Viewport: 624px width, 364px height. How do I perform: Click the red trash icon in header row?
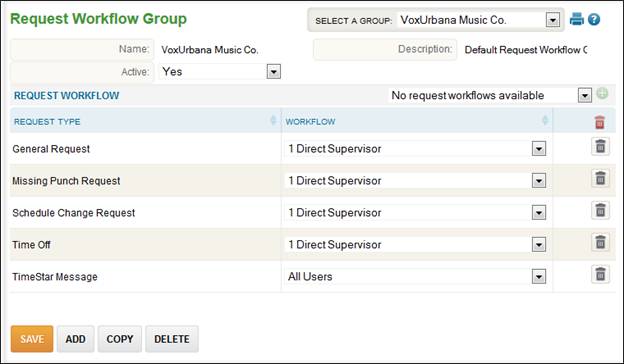pyautogui.click(x=600, y=122)
